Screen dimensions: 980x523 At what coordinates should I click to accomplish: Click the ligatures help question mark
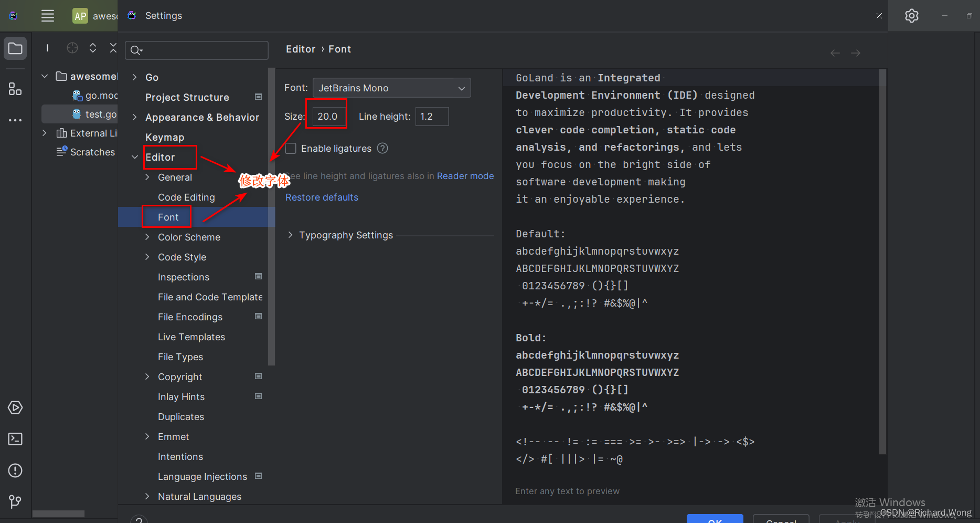382,149
